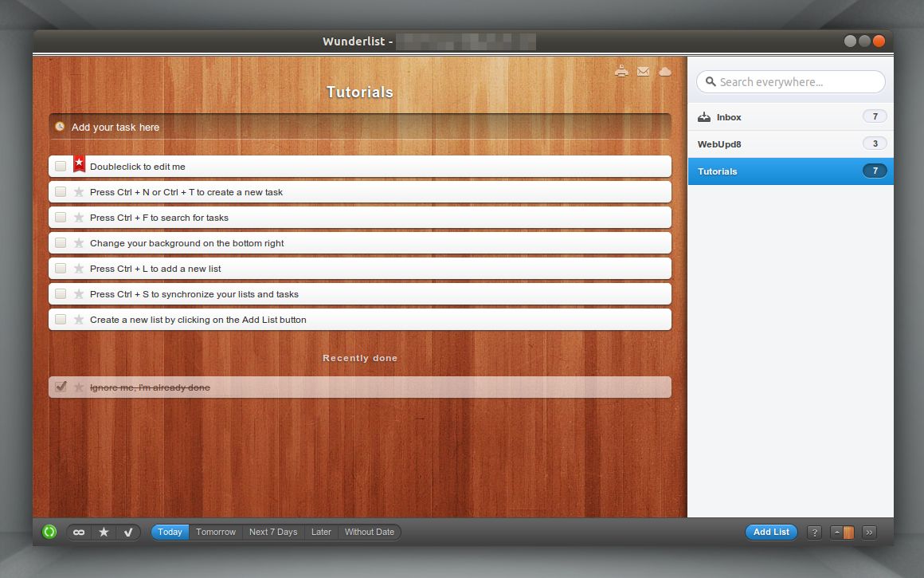Star 'Press Ctrl + S to synchronize' task
The height and width of the screenshot is (578, 924).
click(x=78, y=293)
